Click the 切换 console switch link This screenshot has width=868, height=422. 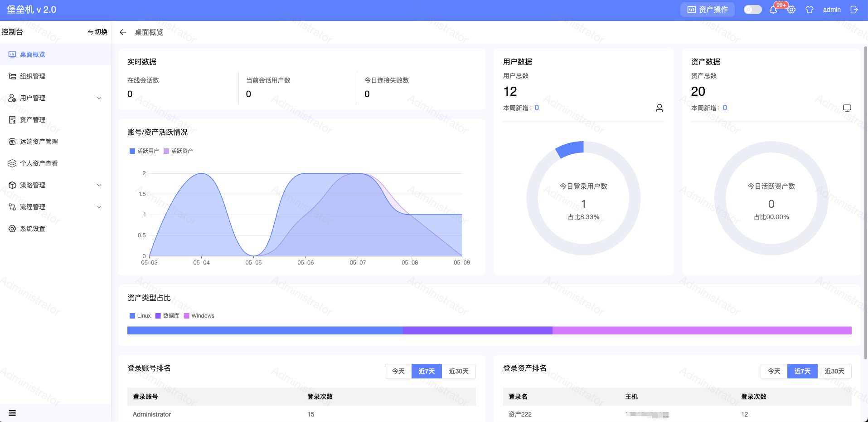point(97,32)
